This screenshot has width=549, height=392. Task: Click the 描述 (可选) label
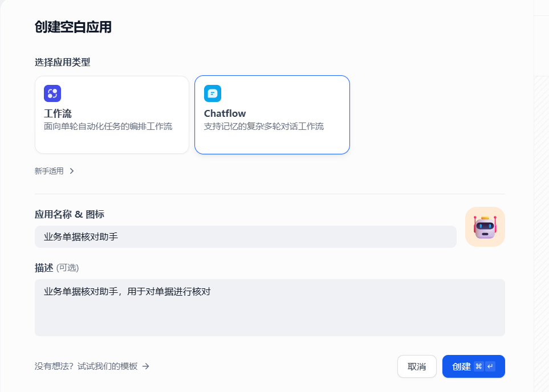click(x=56, y=268)
